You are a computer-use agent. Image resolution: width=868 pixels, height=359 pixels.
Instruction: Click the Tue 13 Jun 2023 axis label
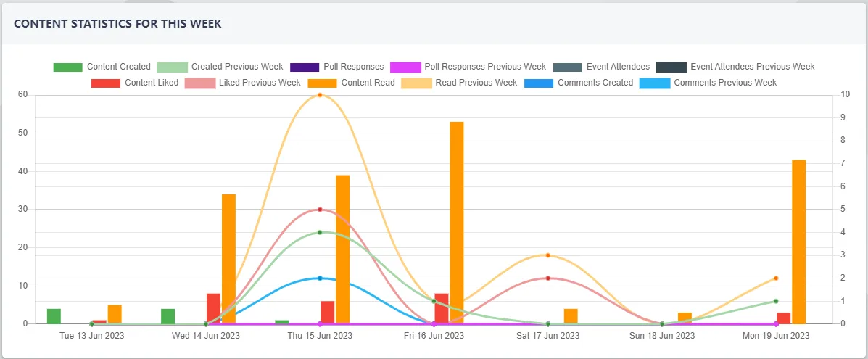[92, 336]
